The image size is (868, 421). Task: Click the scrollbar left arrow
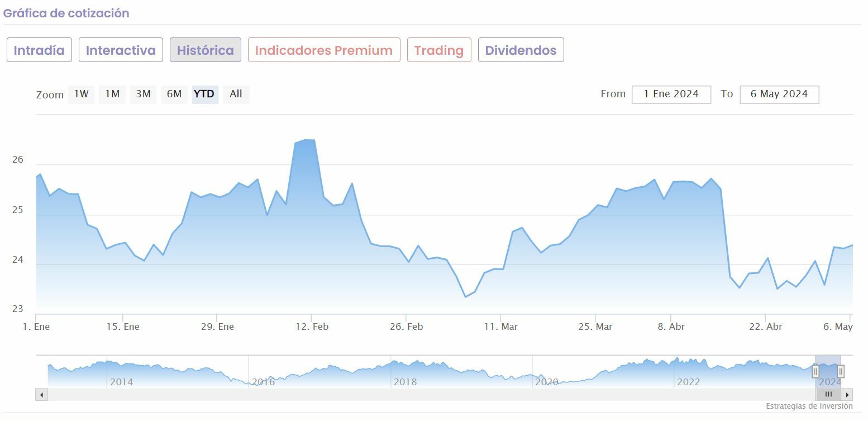tap(41, 395)
